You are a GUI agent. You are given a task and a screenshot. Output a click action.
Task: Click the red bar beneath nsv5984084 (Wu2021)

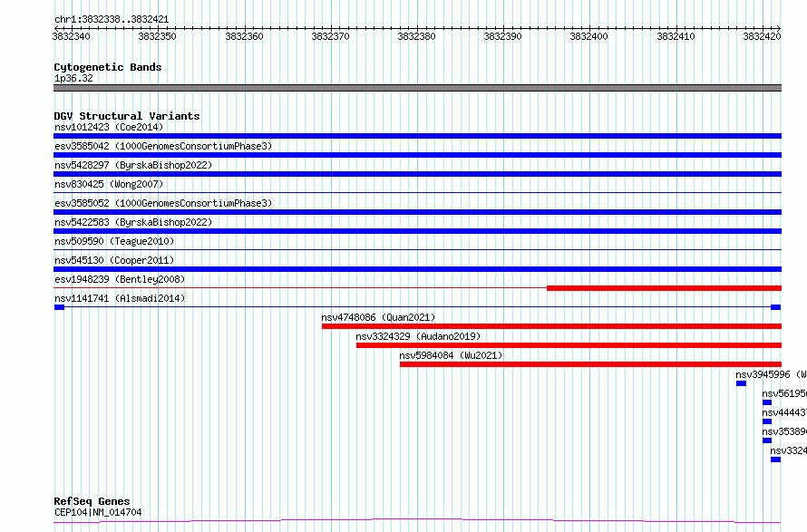[591, 364]
